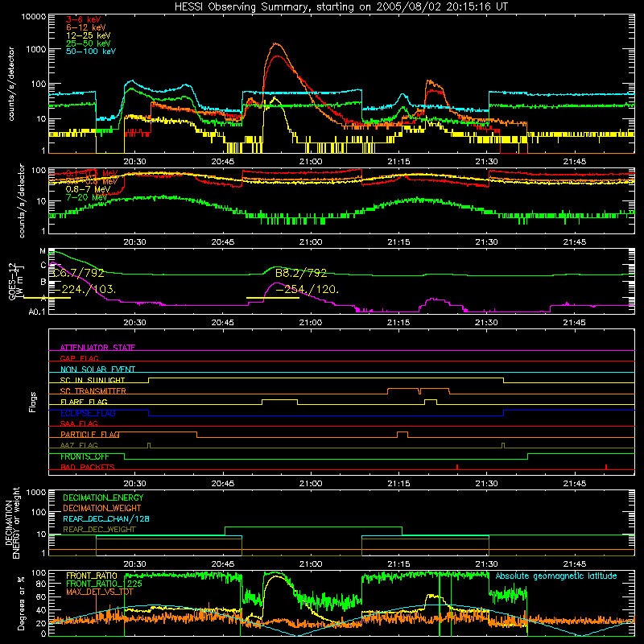Click the Degrees or % axis title
Viewport: 644px width, 644px height.
(21, 602)
